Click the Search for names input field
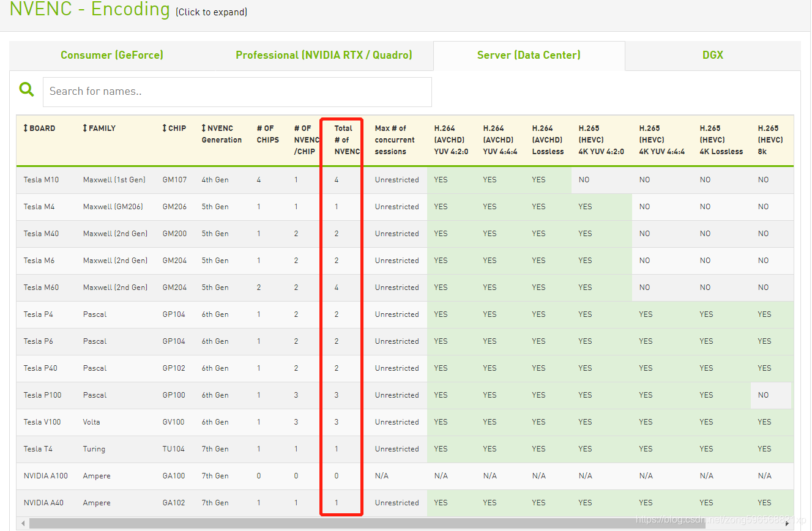 (x=237, y=92)
